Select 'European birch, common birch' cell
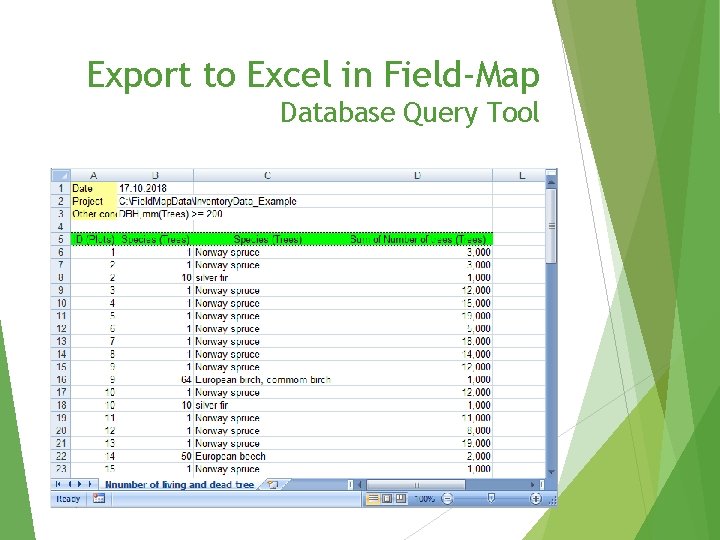The width and height of the screenshot is (720, 540). pyautogui.click(x=267, y=379)
